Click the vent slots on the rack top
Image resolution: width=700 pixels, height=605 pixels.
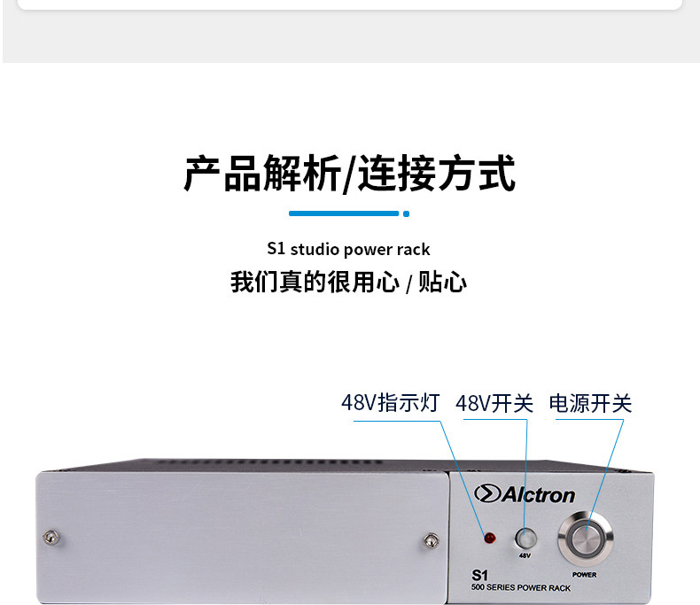pyautogui.click(x=268, y=462)
